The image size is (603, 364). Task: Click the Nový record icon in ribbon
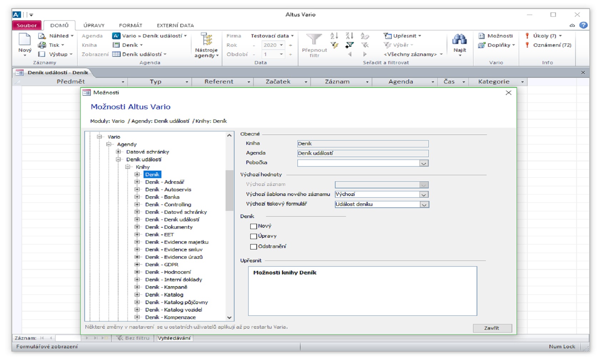pos(25,39)
